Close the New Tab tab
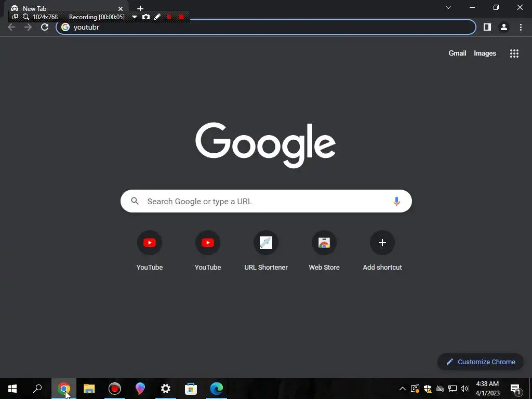The image size is (532, 399). pos(121,8)
